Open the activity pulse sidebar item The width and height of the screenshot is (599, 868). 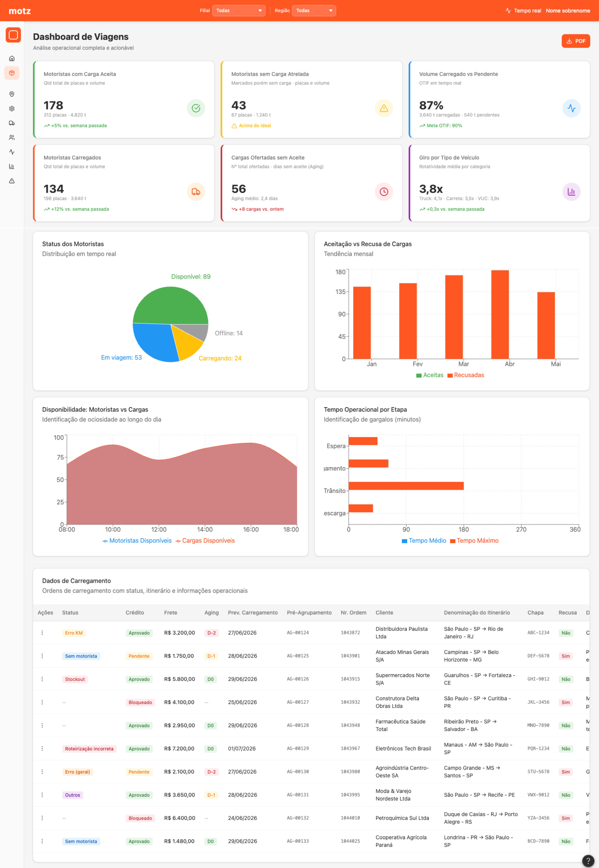(12, 152)
